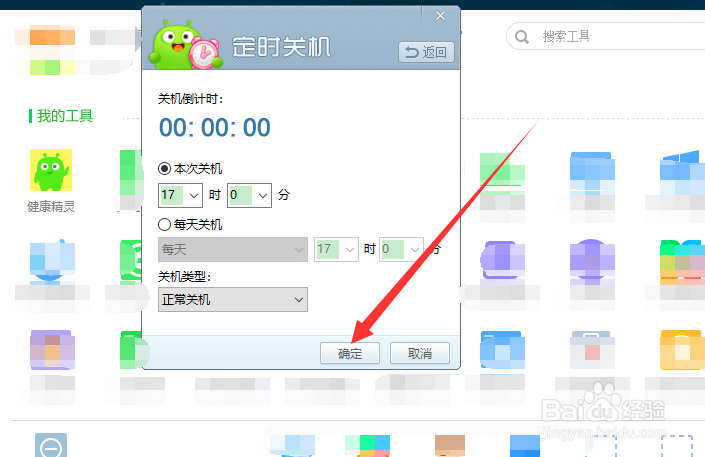The height and width of the screenshot is (457, 705).
Task: Click the magnifier search icon
Action: [x=522, y=37]
